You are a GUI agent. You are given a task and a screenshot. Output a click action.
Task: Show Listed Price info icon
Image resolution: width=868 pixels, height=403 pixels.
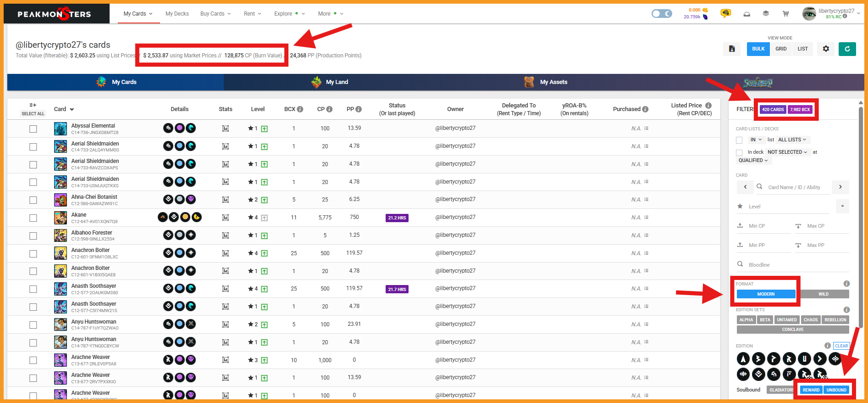tap(708, 106)
